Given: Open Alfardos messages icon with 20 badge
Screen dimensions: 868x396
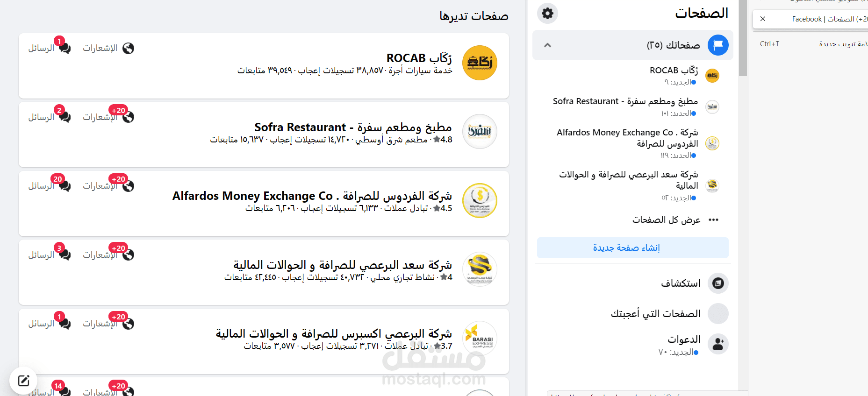Looking at the screenshot, I should pyautogui.click(x=65, y=186).
